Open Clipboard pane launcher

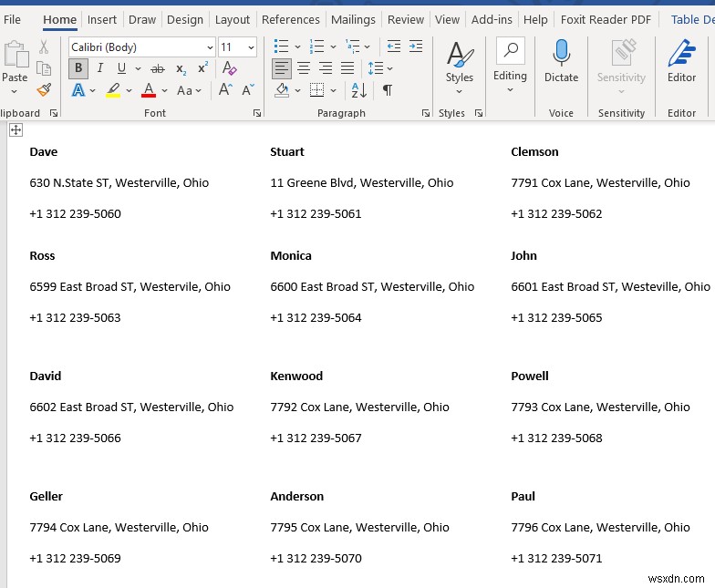(53, 113)
